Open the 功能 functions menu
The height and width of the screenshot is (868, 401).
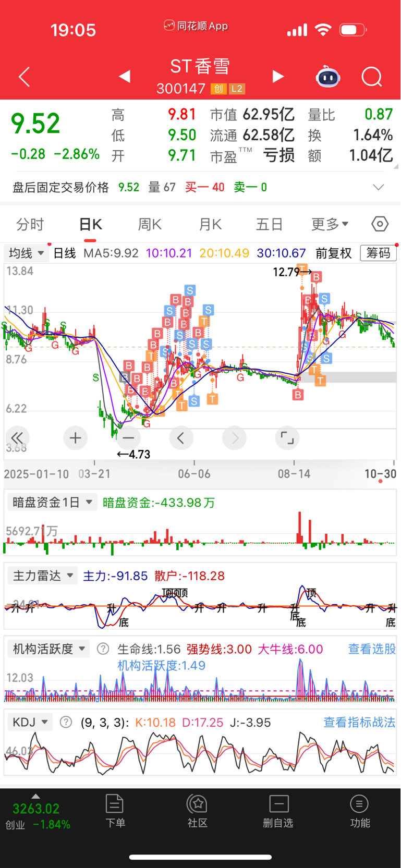pyautogui.click(x=360, y=811)
